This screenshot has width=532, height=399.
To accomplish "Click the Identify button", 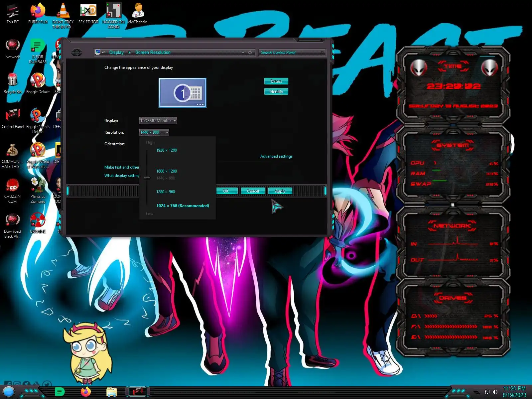I will tap(276, 92).
